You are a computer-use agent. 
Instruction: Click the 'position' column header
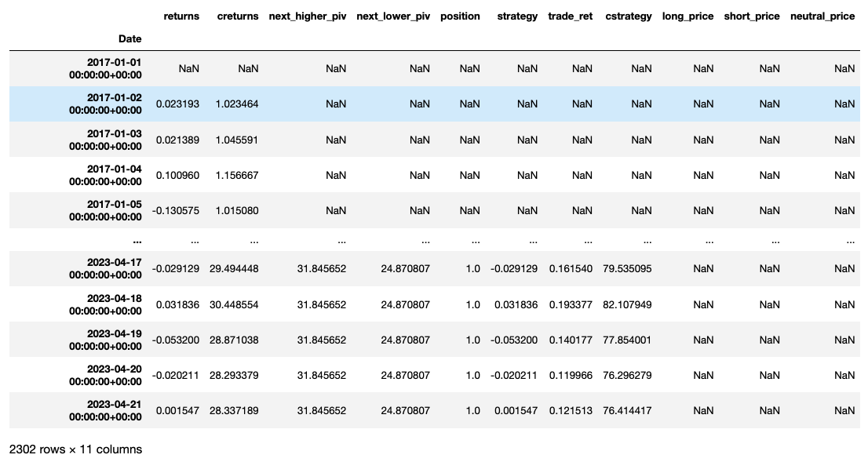pyautogui.click(x=460, y=16)
